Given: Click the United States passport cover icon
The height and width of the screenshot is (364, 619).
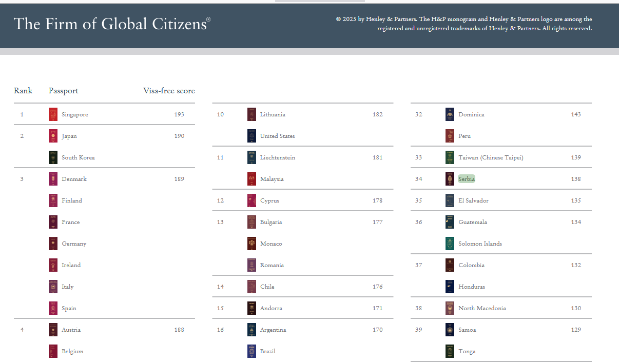Looking at the screenshot, I should pos(251,135).
